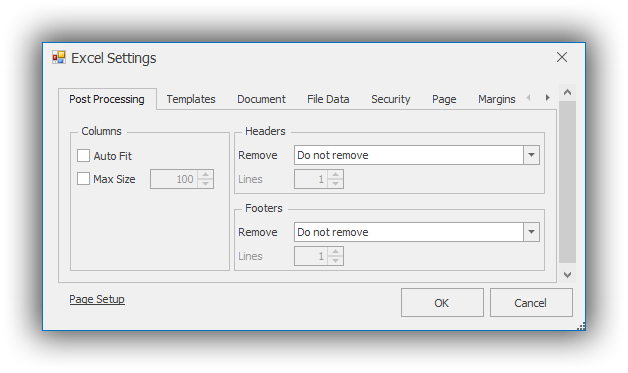Switch to the Post Processing tab
The width and height of the screenshot is (628, 373).
click(107, 99)
